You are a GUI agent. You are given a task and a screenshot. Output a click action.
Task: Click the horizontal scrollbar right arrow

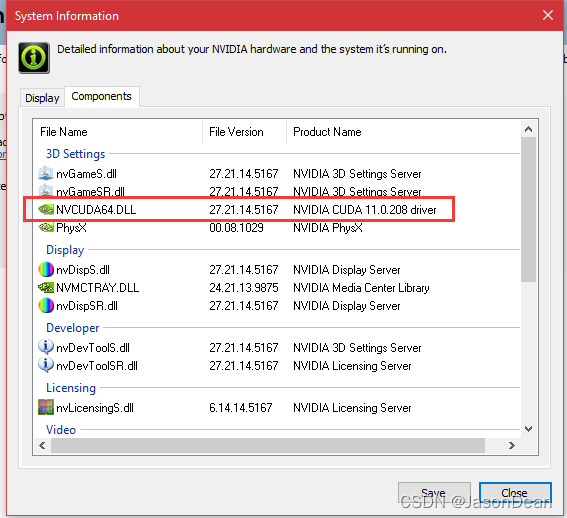click(x=512, y=445)
